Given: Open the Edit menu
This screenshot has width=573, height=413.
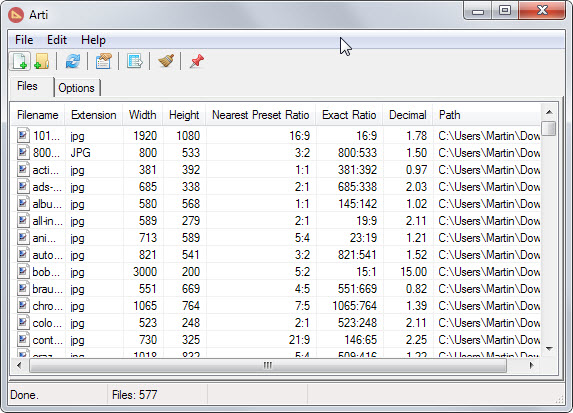Looking at the screenshot, I should [57, 40].
